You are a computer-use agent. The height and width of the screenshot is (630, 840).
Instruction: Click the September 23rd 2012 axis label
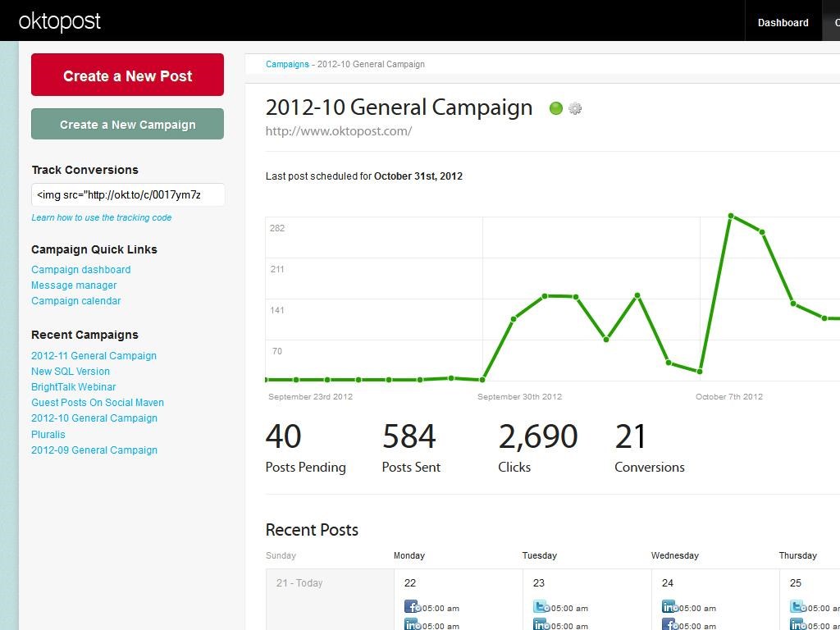(311, 397)
